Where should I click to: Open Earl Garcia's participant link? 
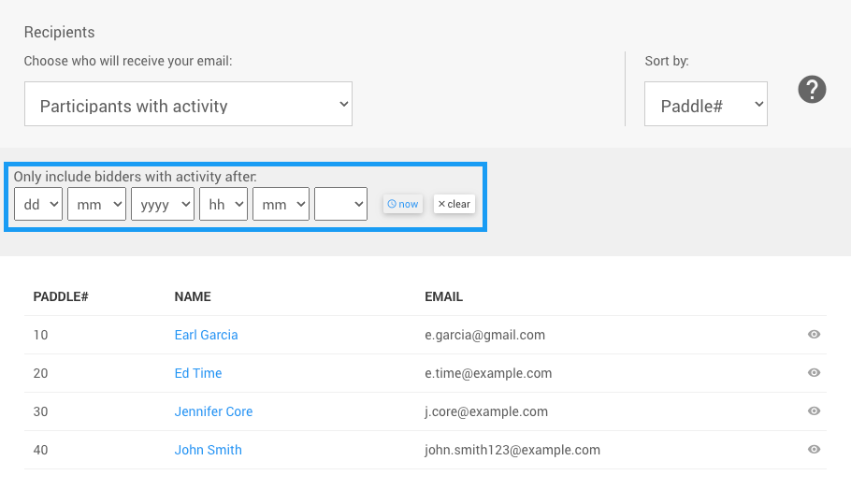pos(206,335)
